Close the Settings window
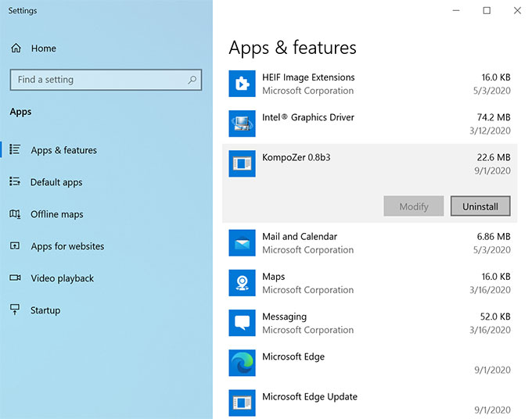Screen dimensions: 532x419 (517, 10)
